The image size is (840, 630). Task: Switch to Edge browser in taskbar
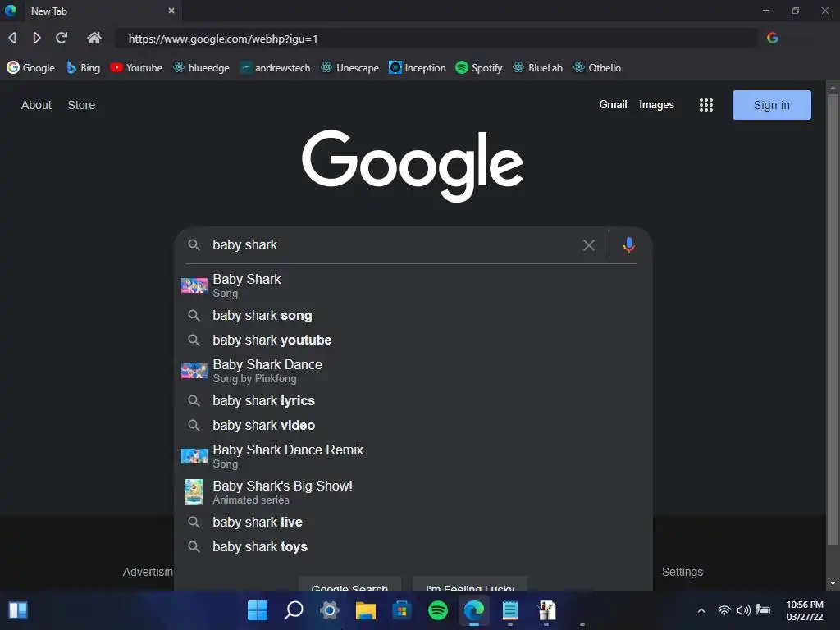[473, 609]
